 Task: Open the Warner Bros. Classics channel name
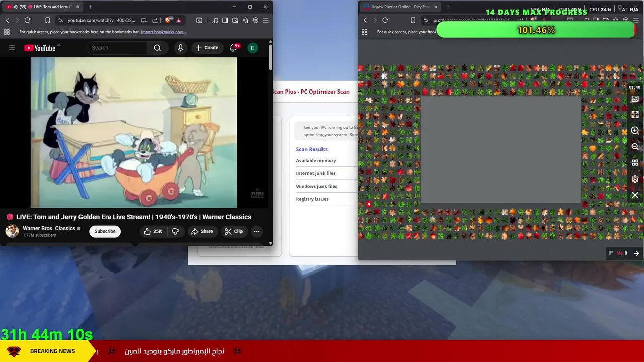pyautogui.click(x=49, y=228)
